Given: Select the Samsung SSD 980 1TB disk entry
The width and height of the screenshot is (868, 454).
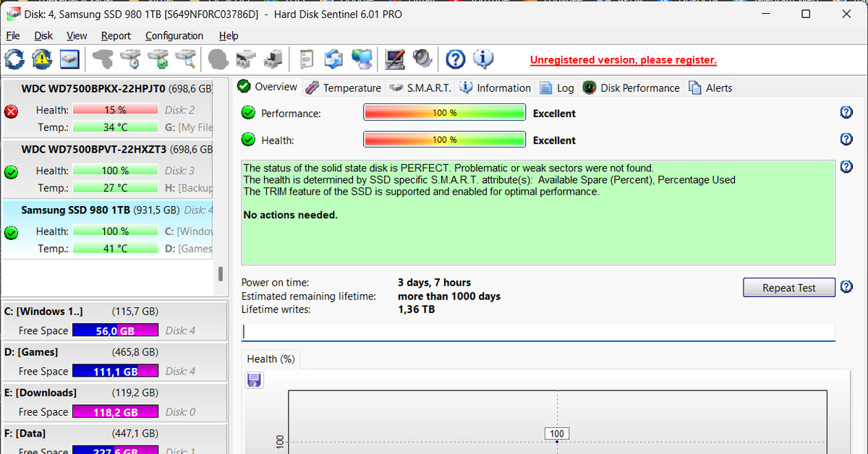Looking at the screenshot, I should [x=107, y=229].
